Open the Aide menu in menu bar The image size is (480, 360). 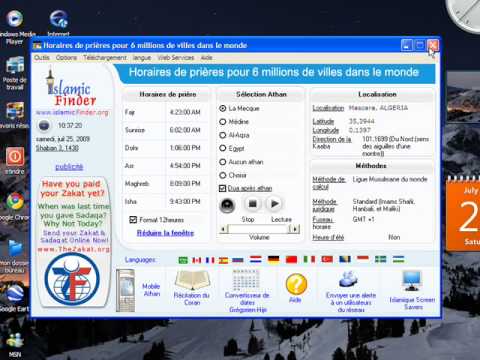[x=206, y=57]
